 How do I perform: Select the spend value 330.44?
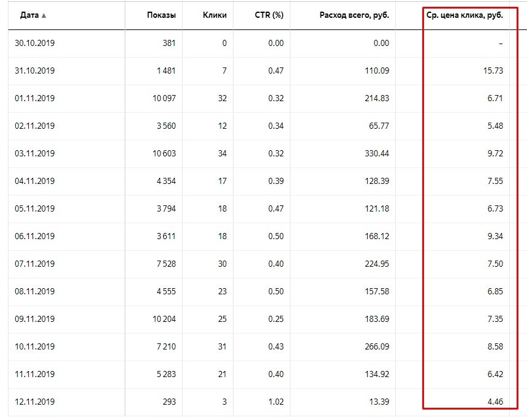pyautogui.click(x=376, y=153)
